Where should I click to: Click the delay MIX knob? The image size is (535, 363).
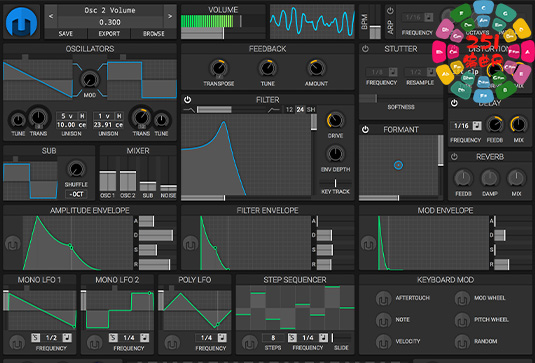tap(519, 125)
